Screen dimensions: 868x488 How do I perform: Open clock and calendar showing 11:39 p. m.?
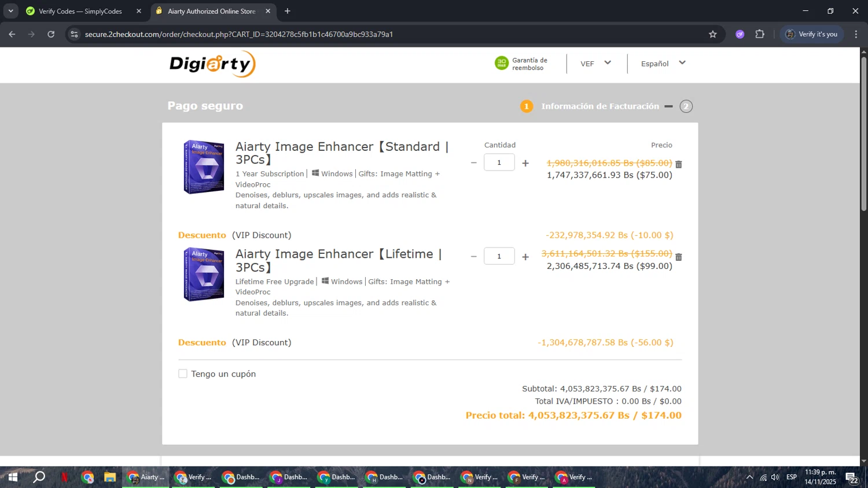(821, 477)
